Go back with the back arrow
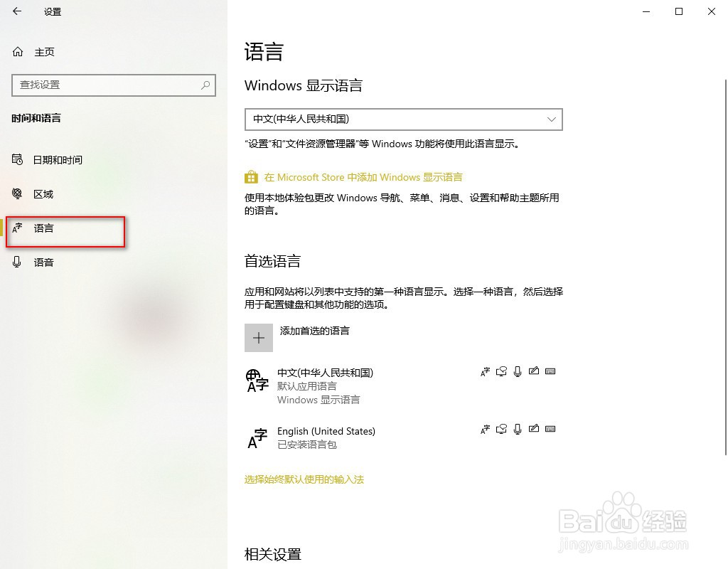The width and height of the screenshot is (728, 569). click(x=17, y=11)
